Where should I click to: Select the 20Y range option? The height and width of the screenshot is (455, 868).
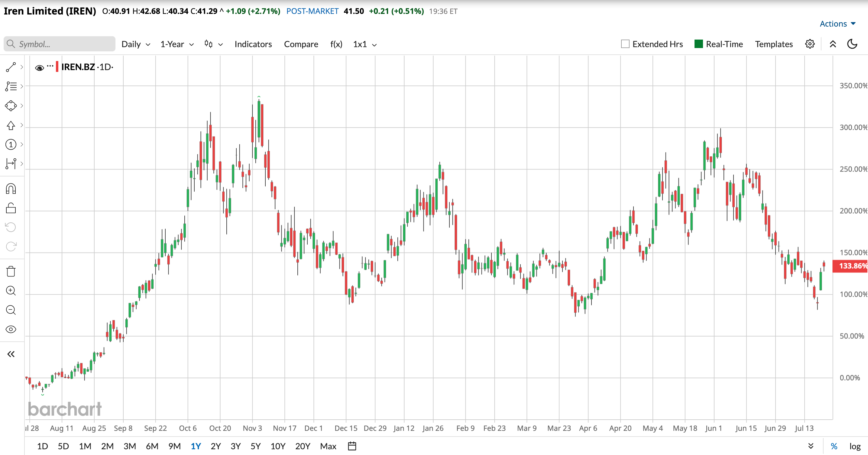[303, 446]
